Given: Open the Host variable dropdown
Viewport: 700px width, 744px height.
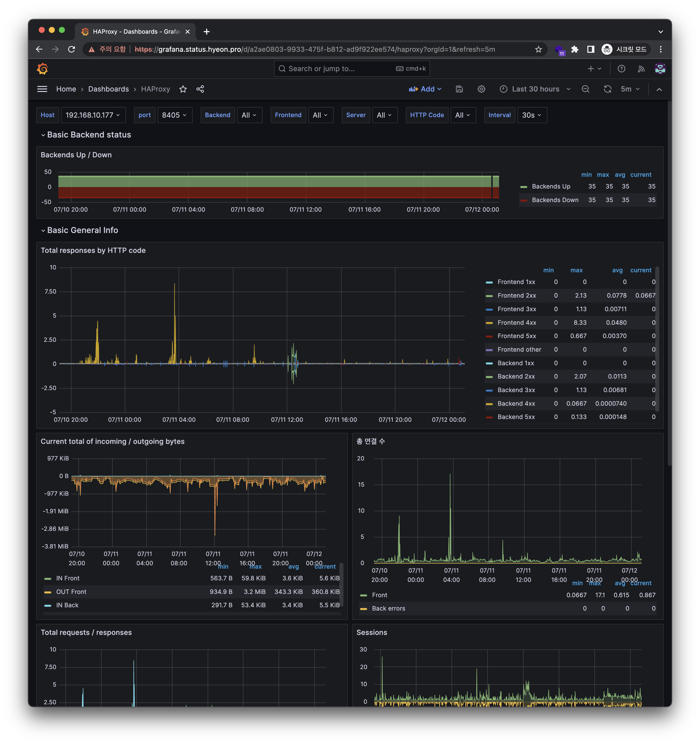Looking at the screenshot, I should pos(93,115).
